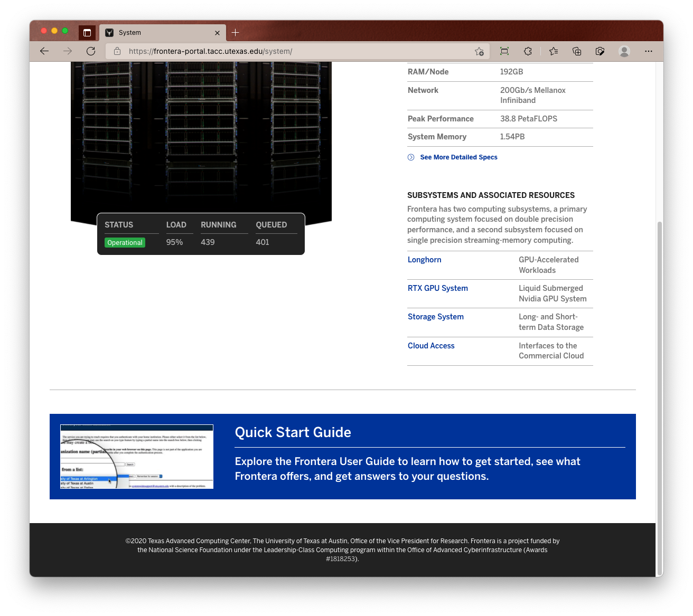Click the 401 queued jobs value

[x=263, y=242]
